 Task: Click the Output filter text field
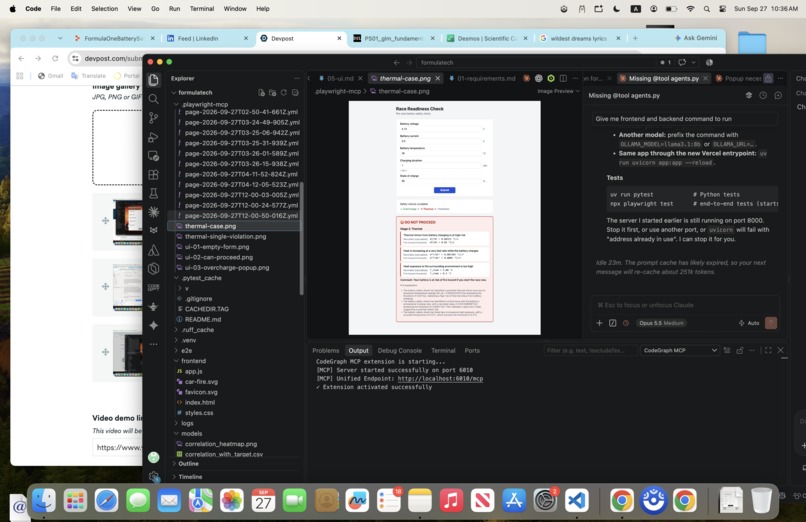coord(590,350)
